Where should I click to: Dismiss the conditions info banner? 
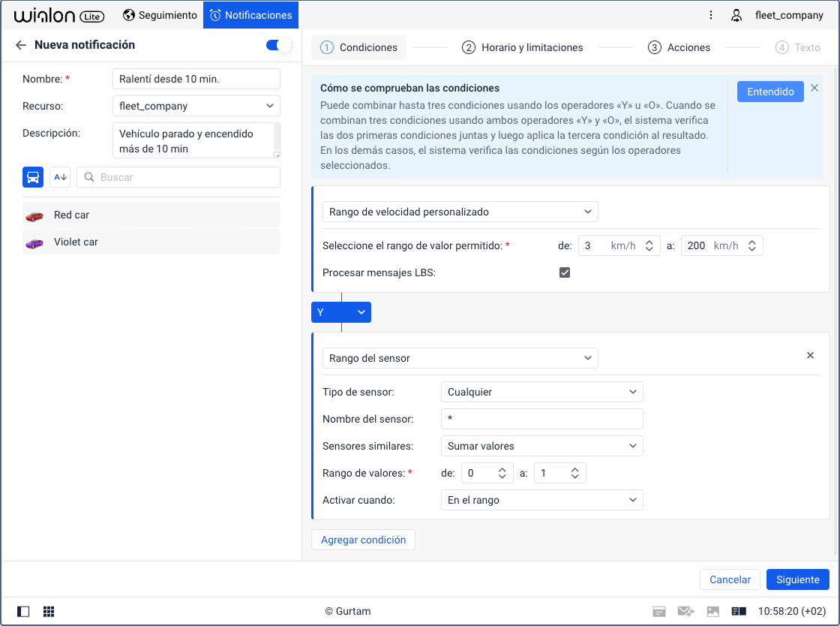pos(814,88)
